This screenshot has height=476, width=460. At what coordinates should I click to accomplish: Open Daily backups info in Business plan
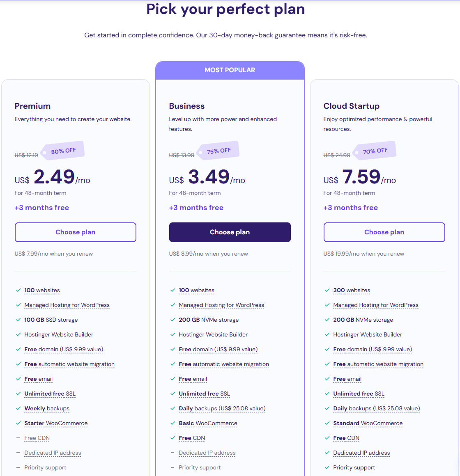pos(222,409)
